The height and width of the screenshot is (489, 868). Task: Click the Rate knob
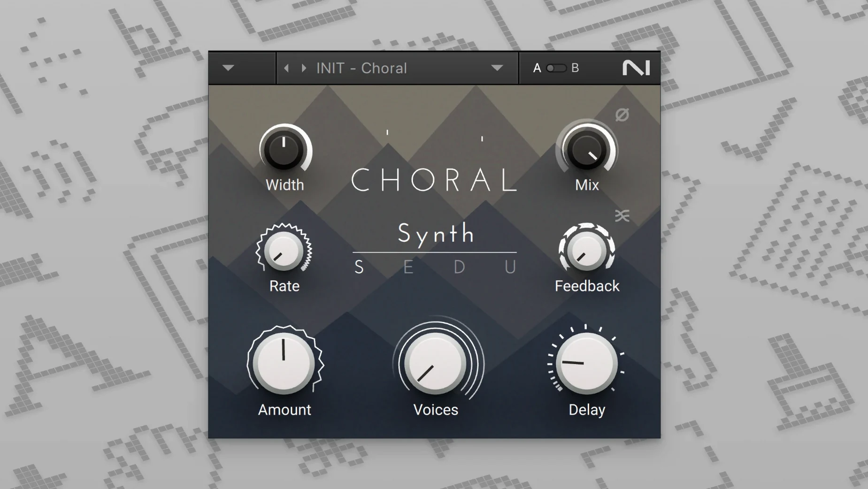point(284,250)
